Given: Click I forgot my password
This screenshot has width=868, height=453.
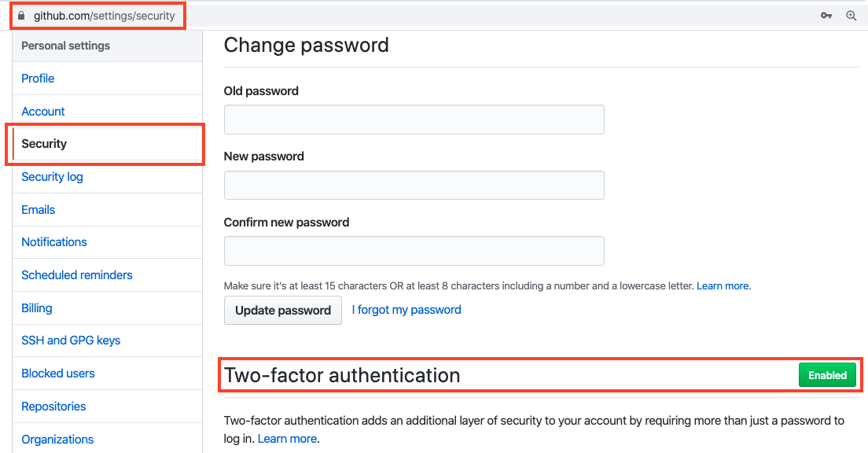Looking at the screenshot, I should [406, 309].
